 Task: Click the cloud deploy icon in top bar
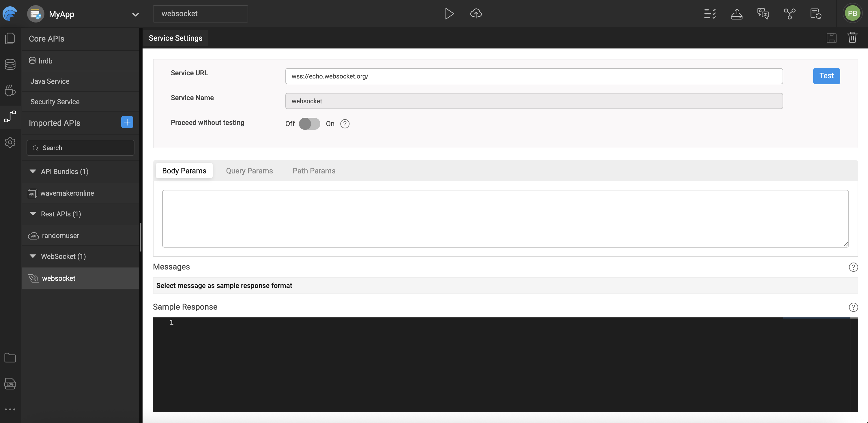pos(476,14)
